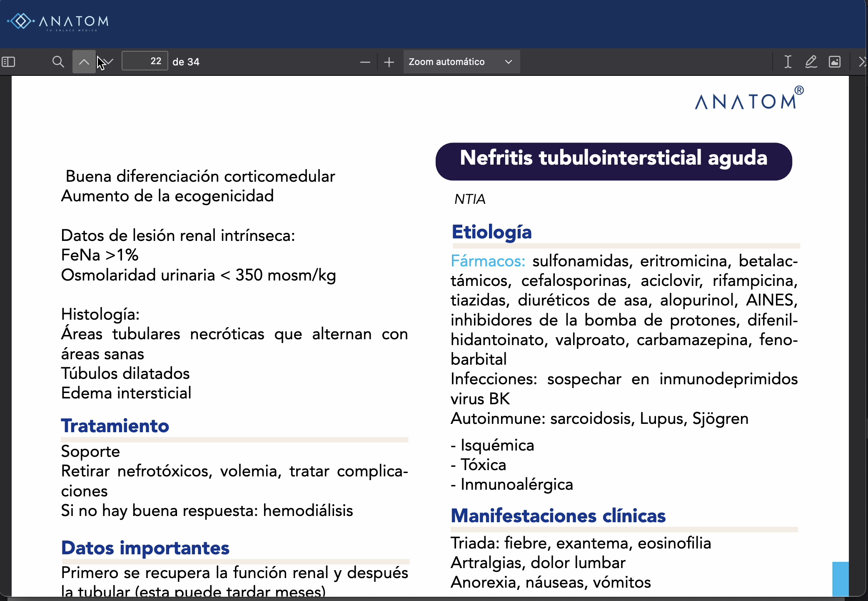Click the page number input field

(x=145, y=61)
